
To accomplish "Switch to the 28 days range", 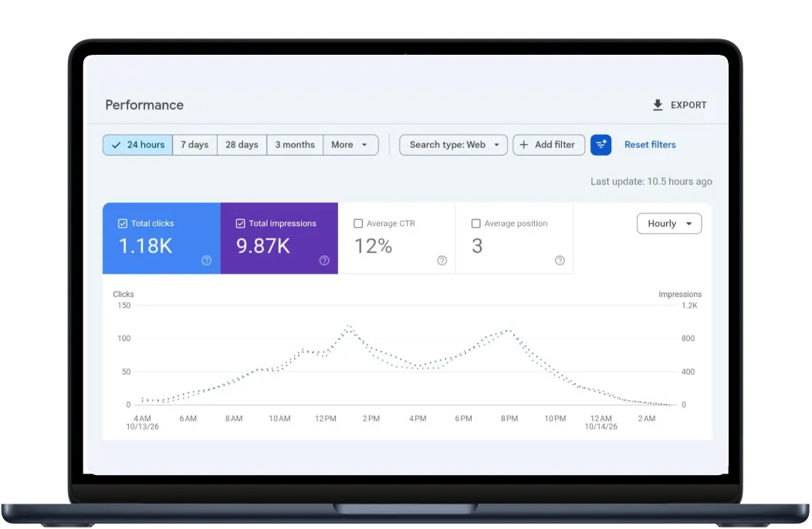I will (242, 145).
